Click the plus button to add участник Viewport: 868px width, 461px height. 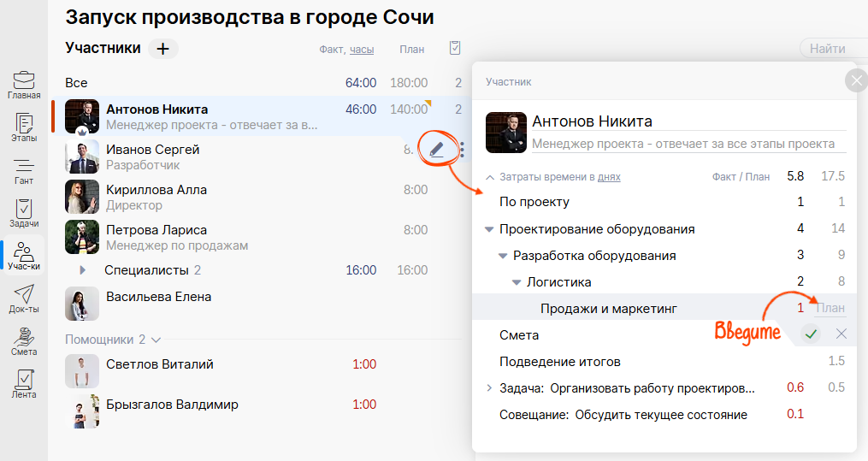pos(162,49)
